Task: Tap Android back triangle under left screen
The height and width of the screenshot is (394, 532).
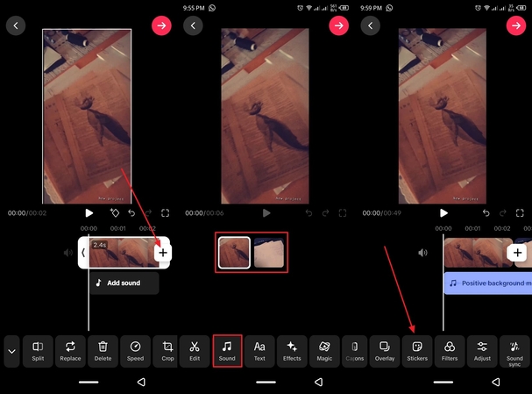Action: click(141, 382)
